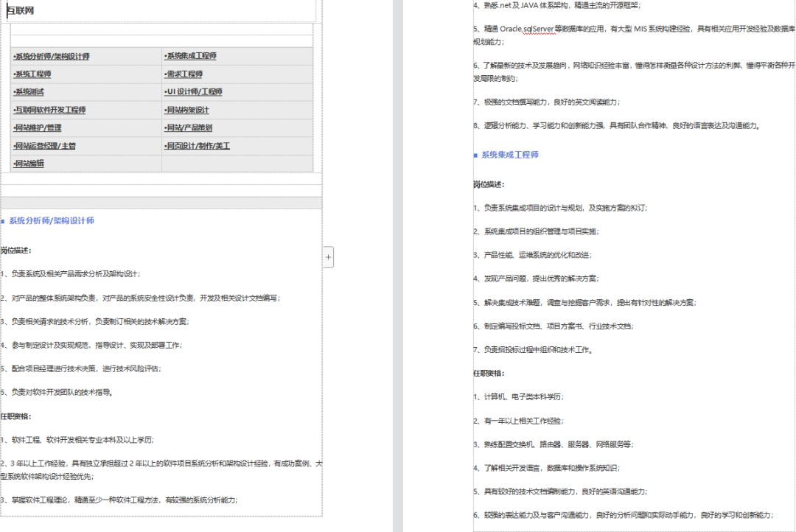Click the line 负责系统及相关产品需求分析及架构设计
796x532 pixels.
pos(71,274)
